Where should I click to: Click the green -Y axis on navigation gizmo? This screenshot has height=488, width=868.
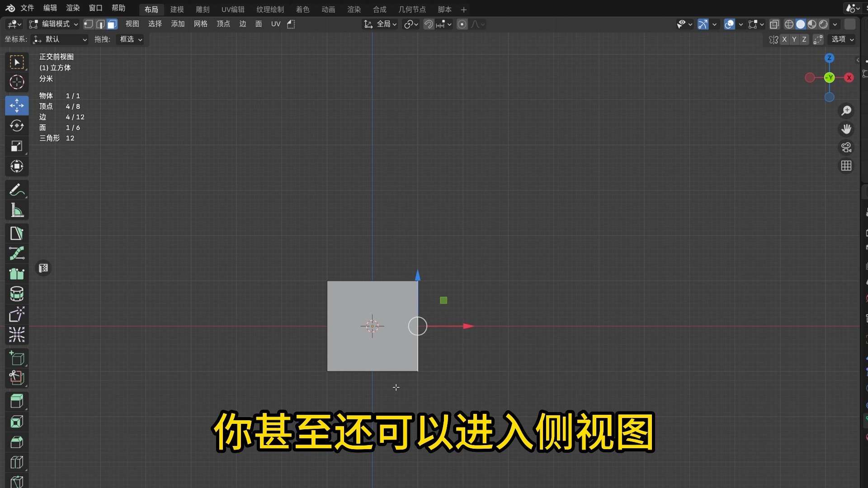829,78
